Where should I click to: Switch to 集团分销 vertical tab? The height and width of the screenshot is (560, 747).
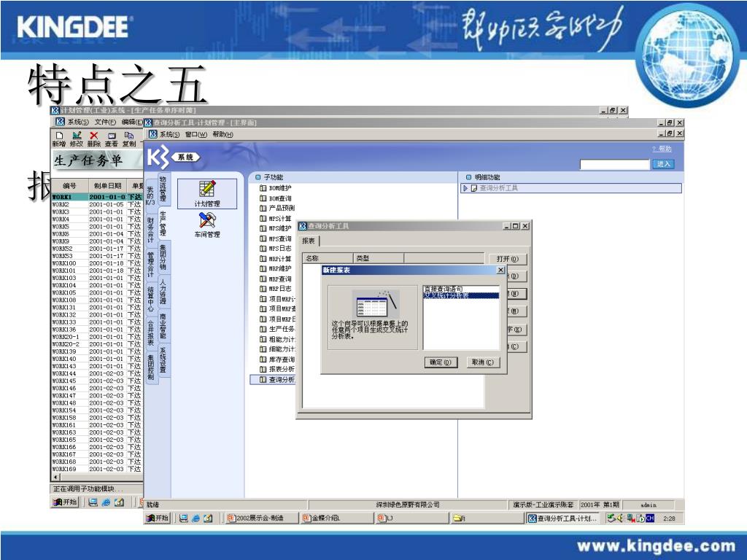(x=163, y=257)
